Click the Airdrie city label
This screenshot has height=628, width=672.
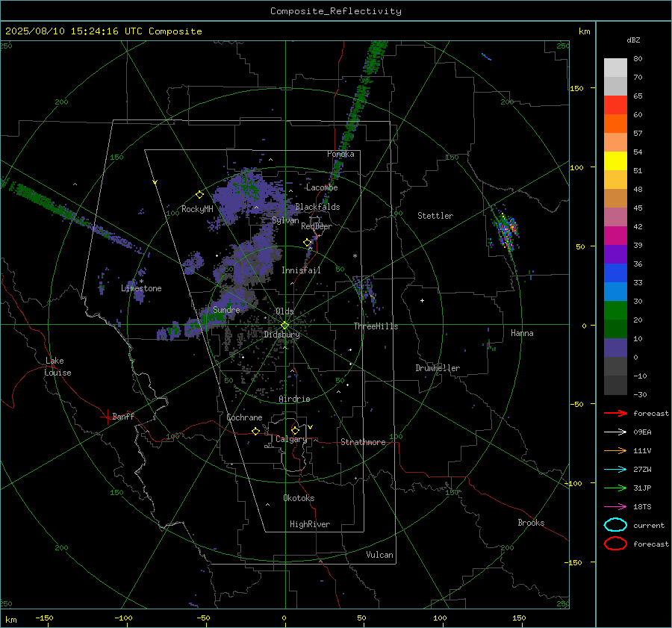pos(294,399)
